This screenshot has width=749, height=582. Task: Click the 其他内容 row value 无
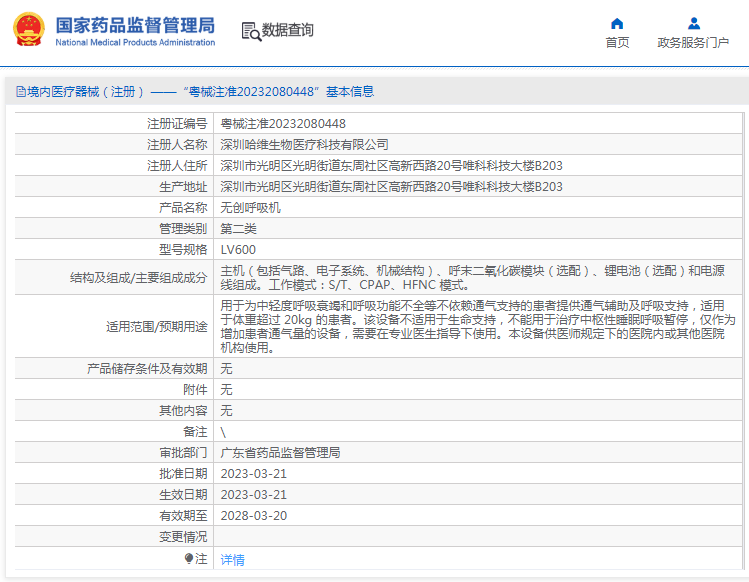(x=226, y=411)
